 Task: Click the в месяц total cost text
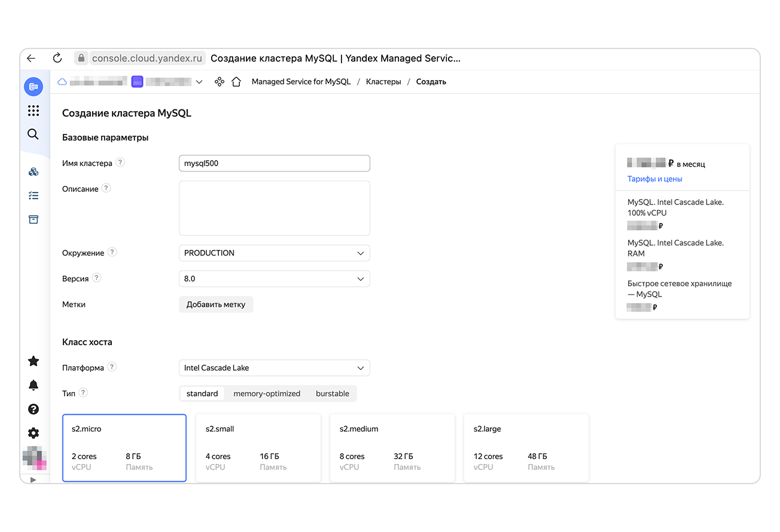click(x=691, y=164)
